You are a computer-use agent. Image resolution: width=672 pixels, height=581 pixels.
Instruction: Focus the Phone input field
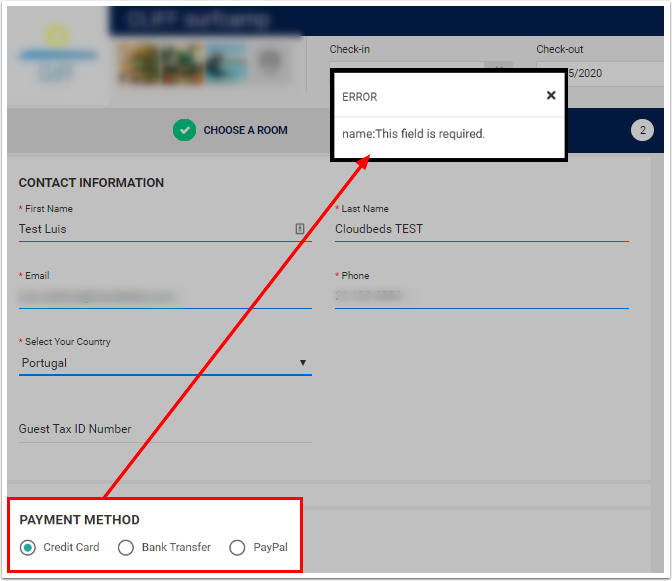coord(482,296)
